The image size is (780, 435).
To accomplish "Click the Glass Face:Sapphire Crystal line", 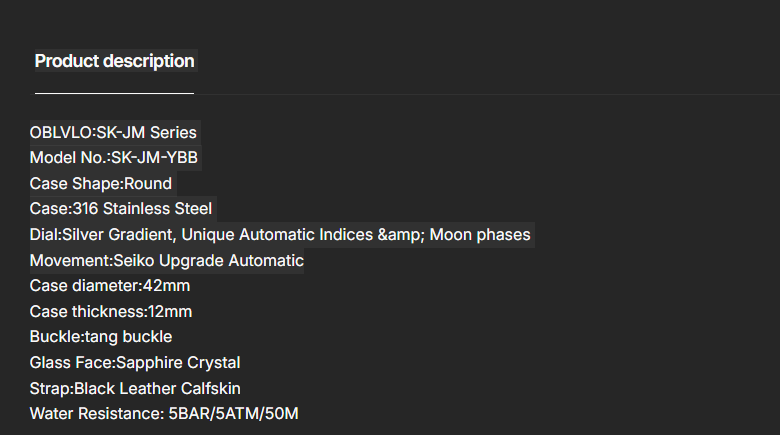I will [x=135, y=363].
